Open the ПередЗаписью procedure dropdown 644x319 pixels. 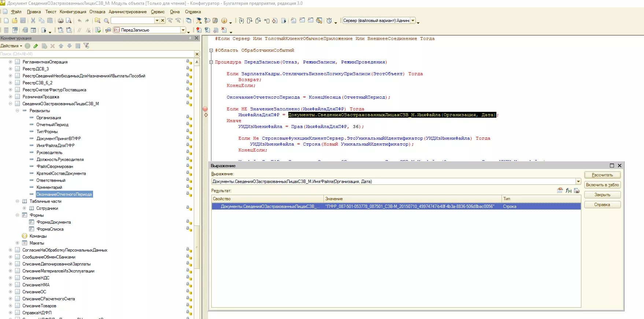183,30
